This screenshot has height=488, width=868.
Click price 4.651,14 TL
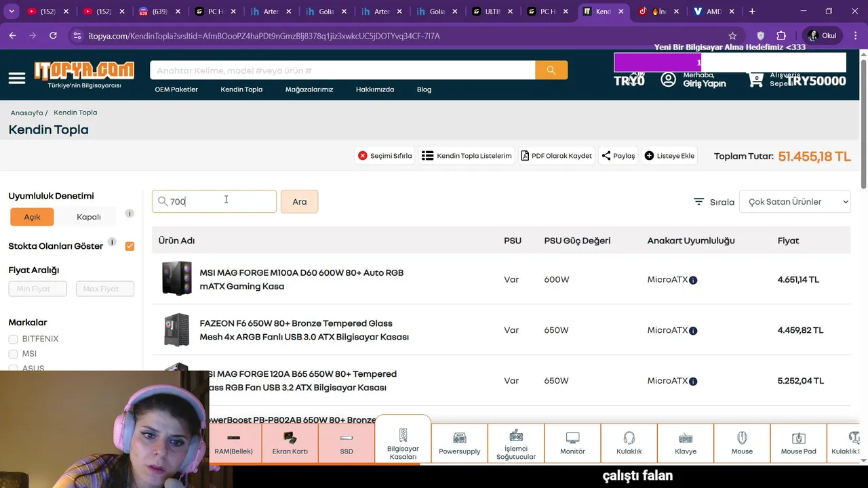point(798,279)
